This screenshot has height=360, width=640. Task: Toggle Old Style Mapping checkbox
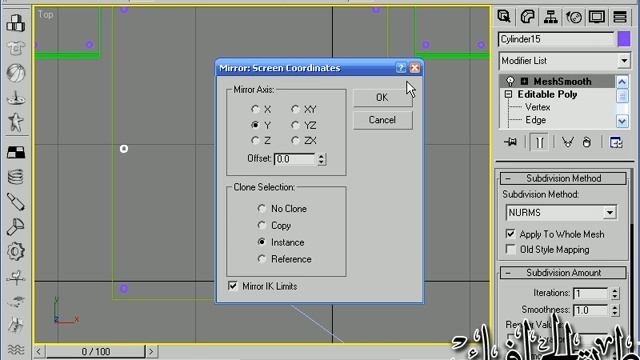click(510, 249)
